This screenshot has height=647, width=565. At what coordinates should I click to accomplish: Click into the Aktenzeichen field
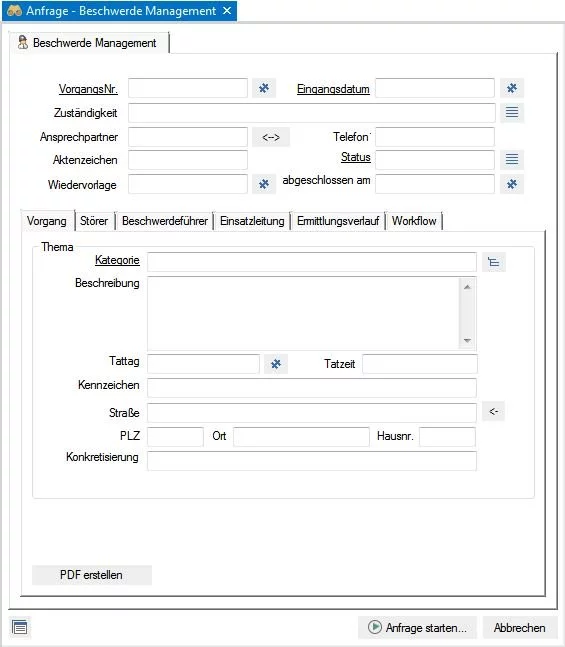tap(188, 160)
